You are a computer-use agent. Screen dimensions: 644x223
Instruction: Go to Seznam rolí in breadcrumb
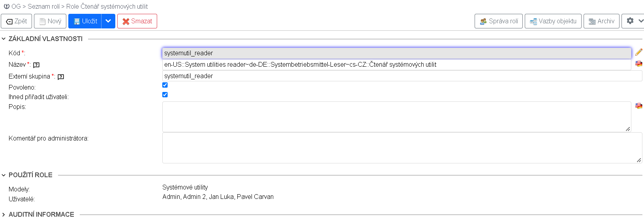click(44, 6)
